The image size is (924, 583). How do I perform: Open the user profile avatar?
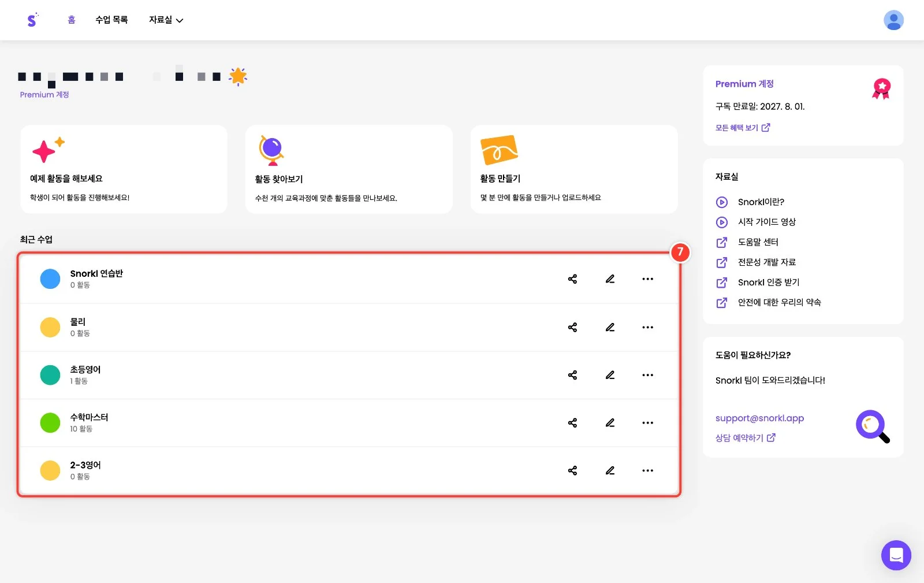tap(893, 20)
